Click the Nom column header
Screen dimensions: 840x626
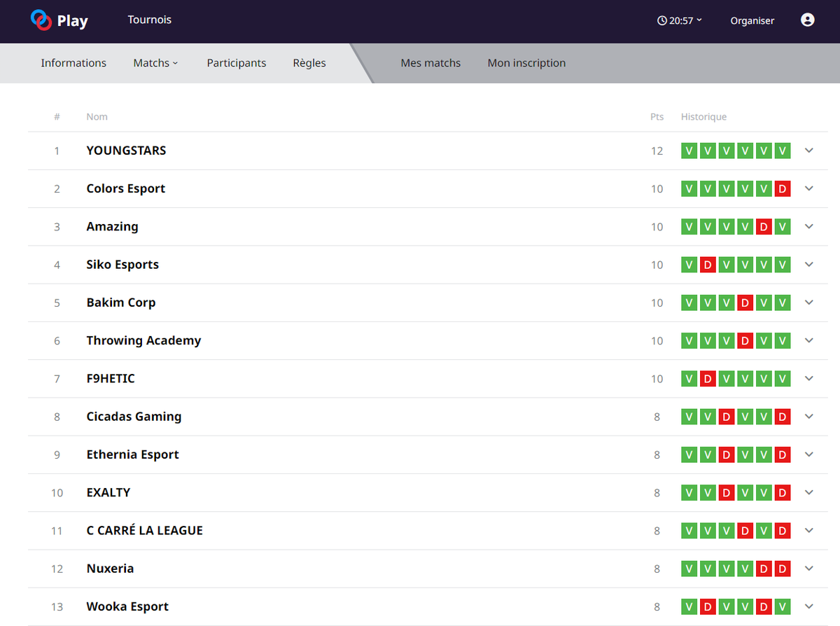(x=97, y=117)
